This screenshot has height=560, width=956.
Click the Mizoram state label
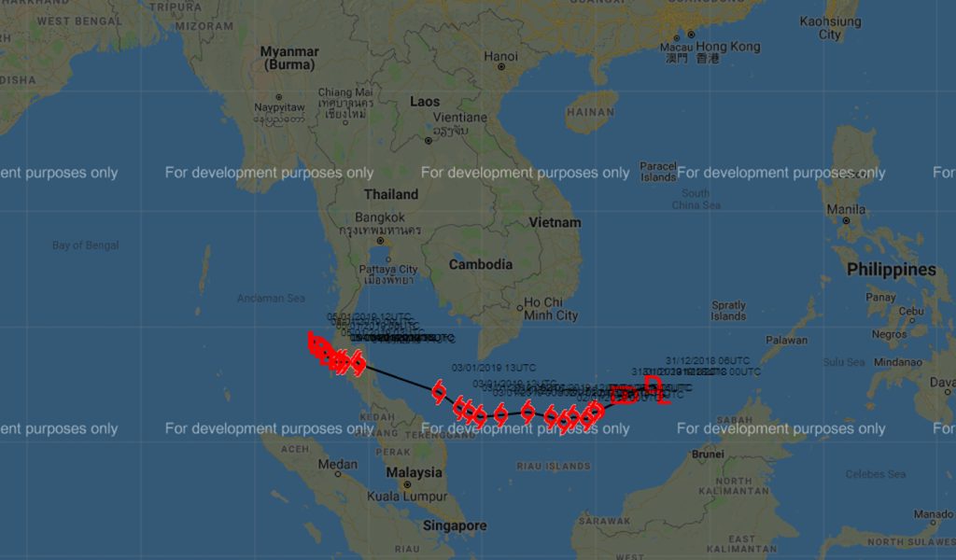pyautogui.click(x=204, y=26)
